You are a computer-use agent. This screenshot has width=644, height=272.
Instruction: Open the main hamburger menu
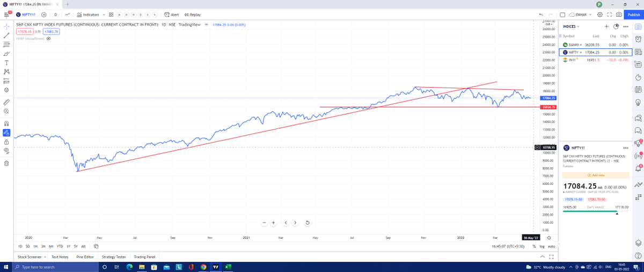click(6, 15)
